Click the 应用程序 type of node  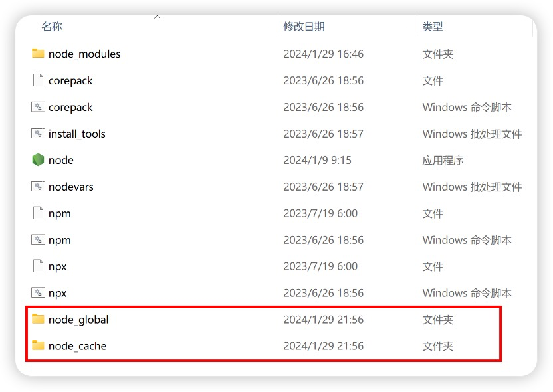click(x=443, y=160)
